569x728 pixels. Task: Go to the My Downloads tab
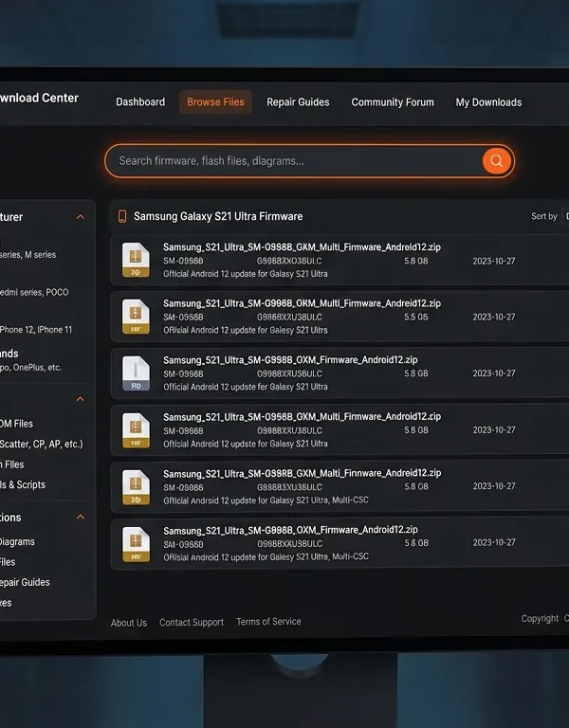(x=488, y=102)
